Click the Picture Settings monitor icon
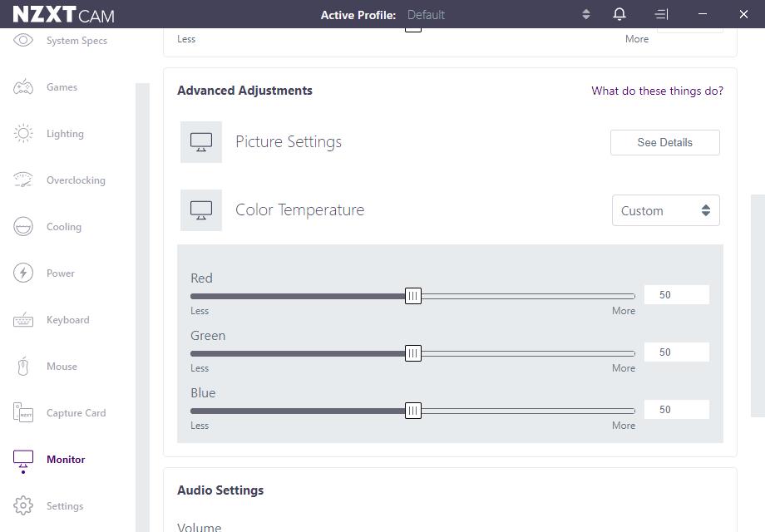Image resolution: width=765 pixels, height=532 pixels. (x=200, y=141)
